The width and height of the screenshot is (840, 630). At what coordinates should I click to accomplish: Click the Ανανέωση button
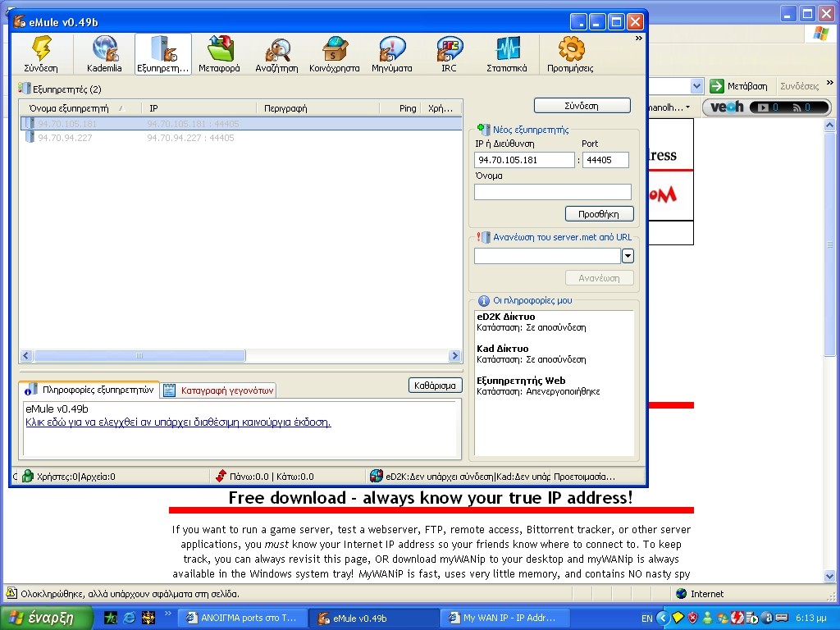pyautogui.click(x=599, y=278)
